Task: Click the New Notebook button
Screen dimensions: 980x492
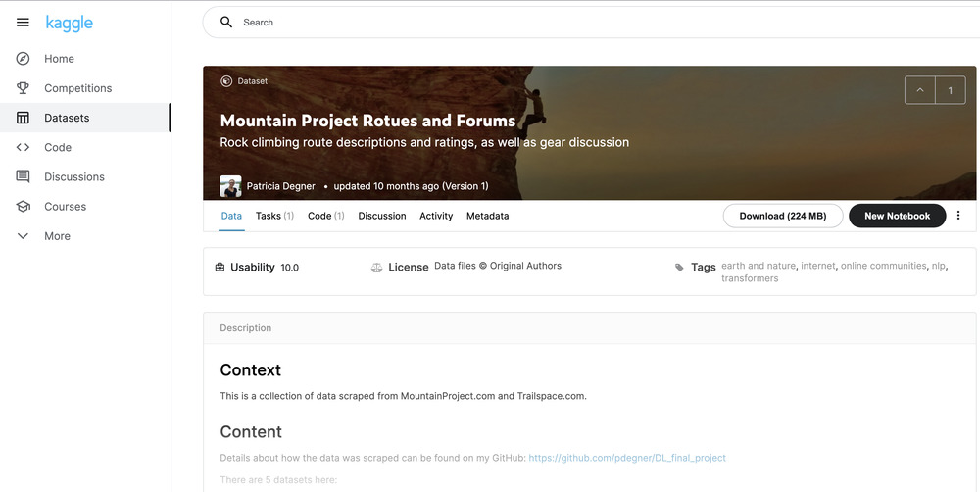Action: [x=897, y=216]
